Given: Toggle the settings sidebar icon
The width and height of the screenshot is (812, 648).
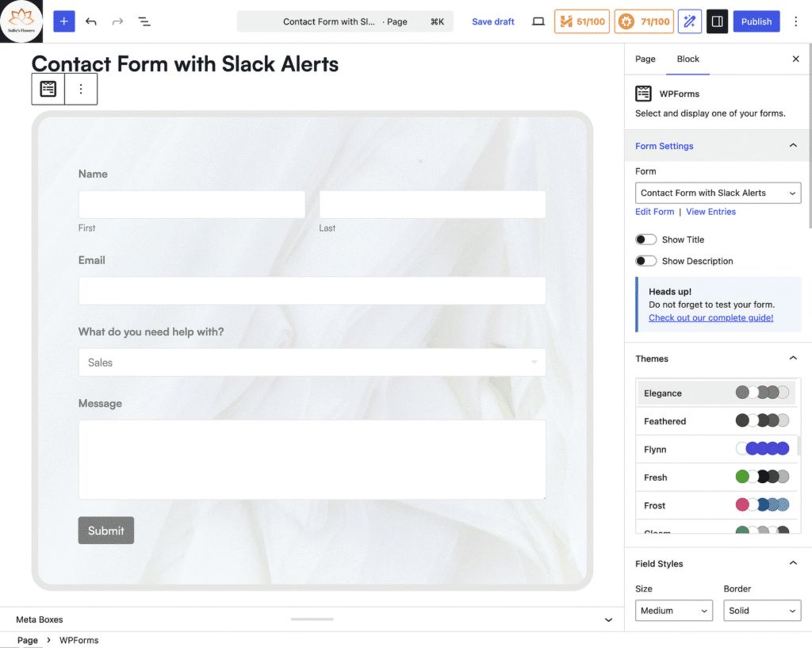Looking at the screenshot, I should click(x=717, y=21).
